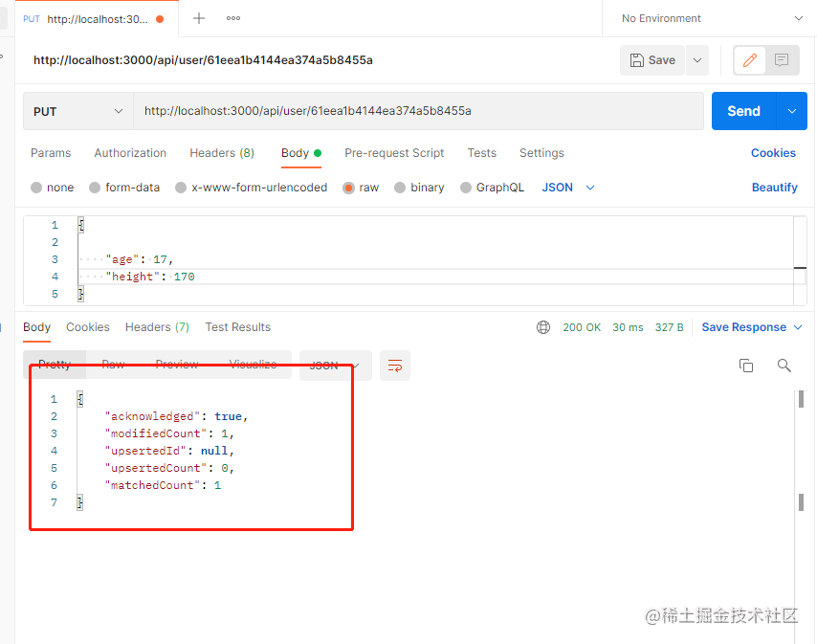Open response search with the magnifier icon
This screenshot has width=817, height=644.
pyautogui.click(x=783, y=366)
